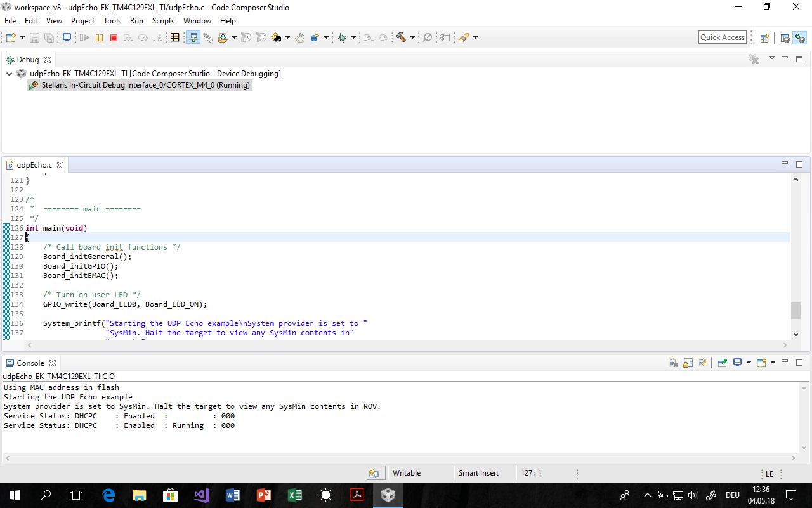
Task: Open the Window menu
Action: [x=197, y=21]
